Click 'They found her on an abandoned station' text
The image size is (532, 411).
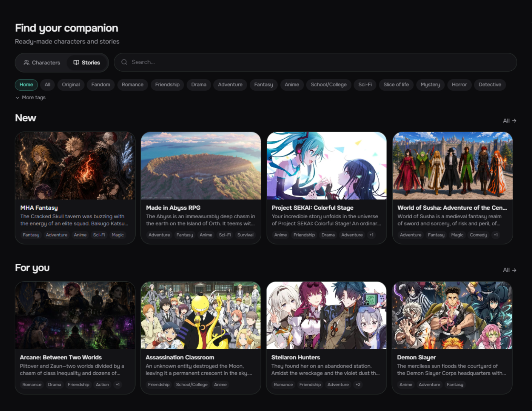[x=325, y=370]
